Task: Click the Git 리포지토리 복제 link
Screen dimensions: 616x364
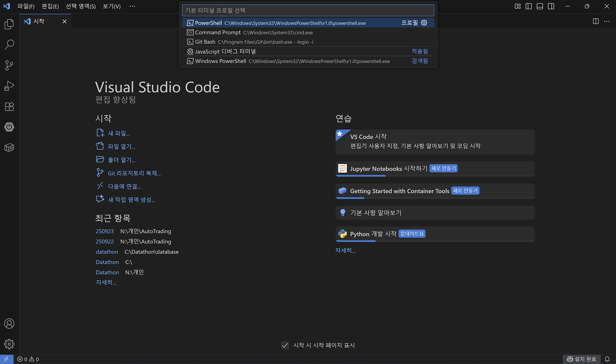Action: (x=134, y=173)
